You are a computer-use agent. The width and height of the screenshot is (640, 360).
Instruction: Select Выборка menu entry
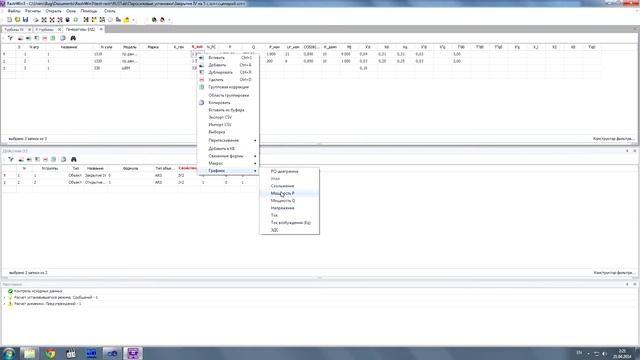tap(228, 132)
